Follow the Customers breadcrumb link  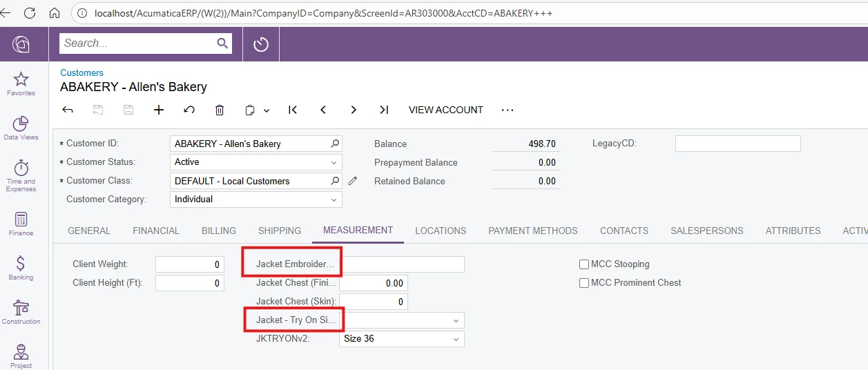point(81,72)
